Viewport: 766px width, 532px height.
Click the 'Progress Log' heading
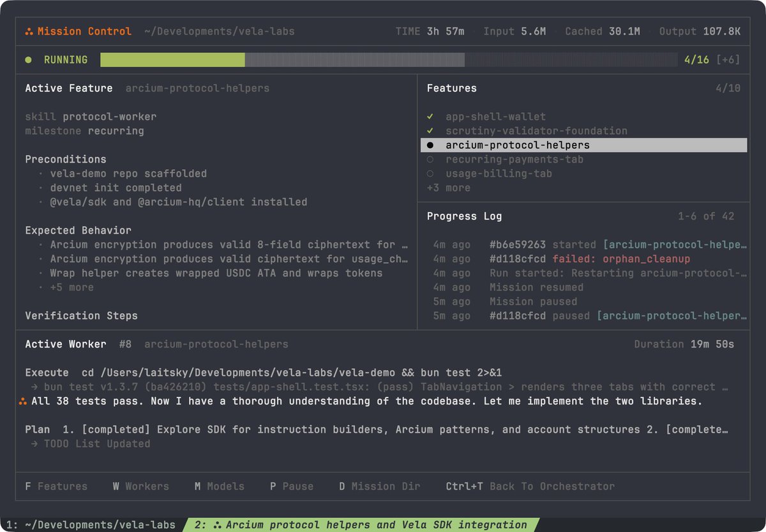[x=464, y=216]
